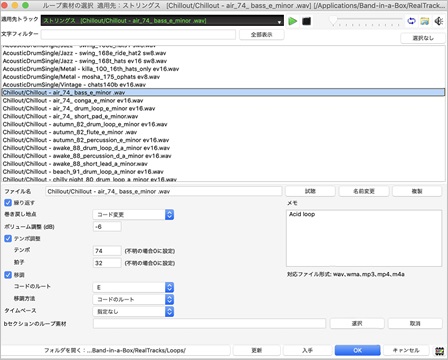Image resolution: width=448 pixels, height=360 pixels.
Task: Select swing_168t_hats ev16 sw8.wav in list
Action: click(x=223, y=61)
